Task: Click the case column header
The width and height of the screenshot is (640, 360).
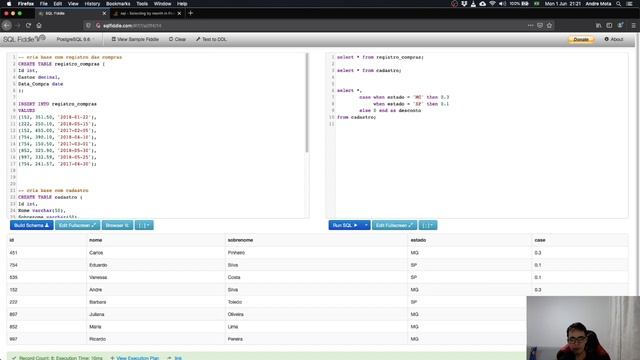Action: (x=540, y=240)
